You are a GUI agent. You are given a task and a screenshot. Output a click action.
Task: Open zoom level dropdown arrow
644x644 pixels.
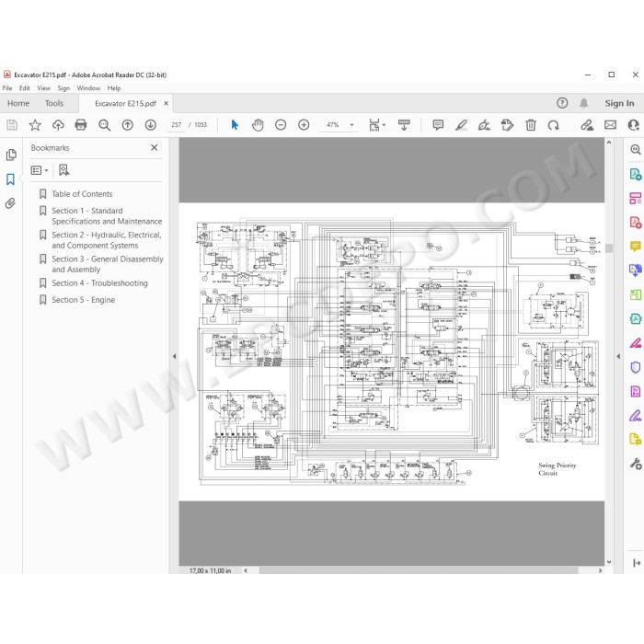[351, 125]
